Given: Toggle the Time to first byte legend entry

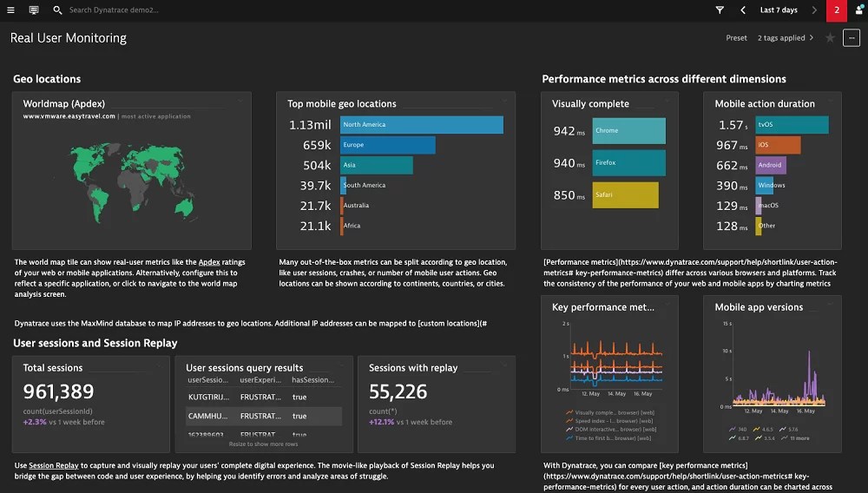Looking at the screenshot, I should pos(610,437).
